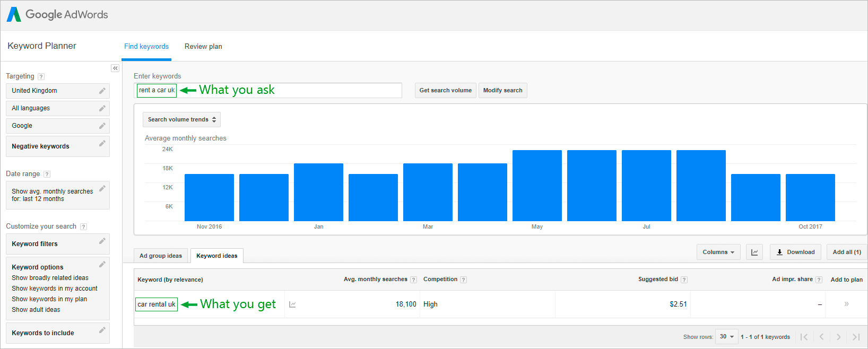This screenshot has height=349, width=868.
Task: Edit the Negative keywords list
Action: 102,144
